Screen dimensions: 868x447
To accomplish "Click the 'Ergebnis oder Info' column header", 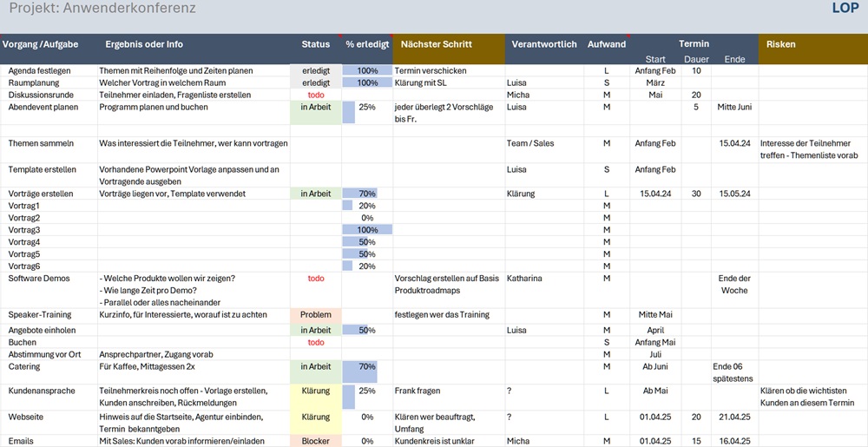I will (x=144, y=44).
